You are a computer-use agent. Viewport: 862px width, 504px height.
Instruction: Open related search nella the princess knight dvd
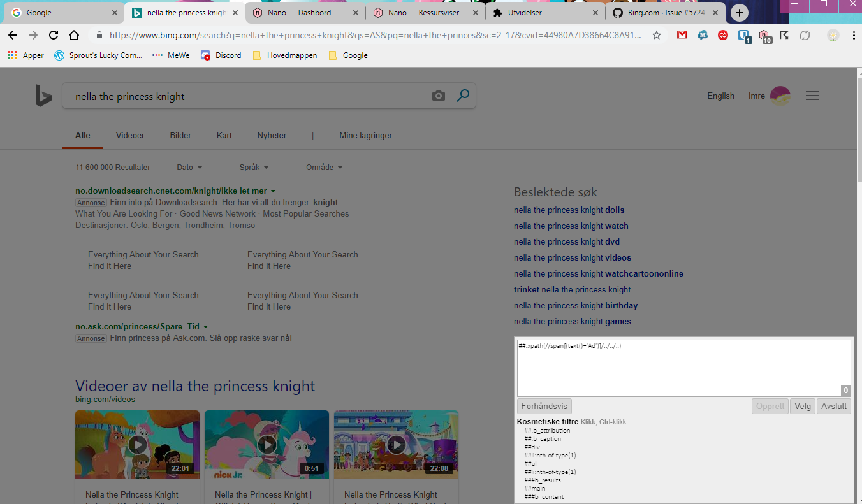click(567, 241)
